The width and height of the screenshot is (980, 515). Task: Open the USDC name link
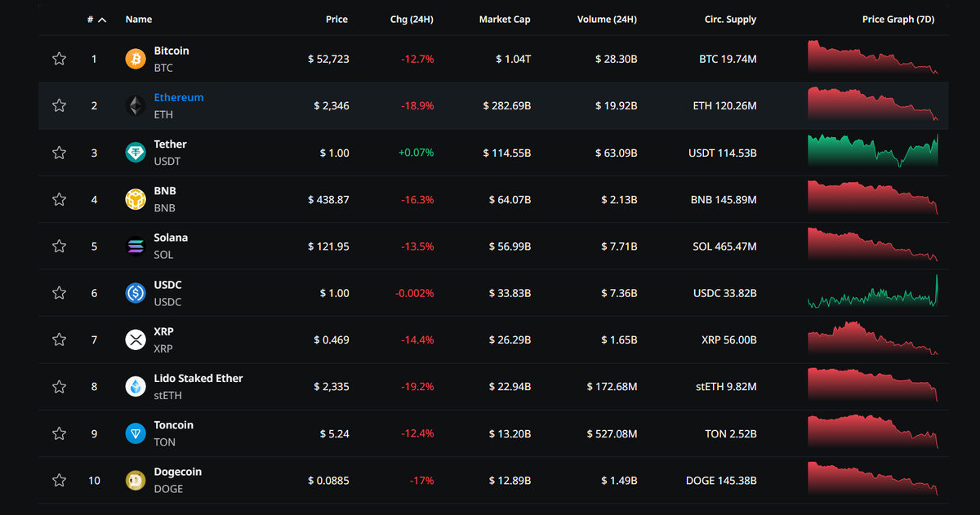[167, 285]
